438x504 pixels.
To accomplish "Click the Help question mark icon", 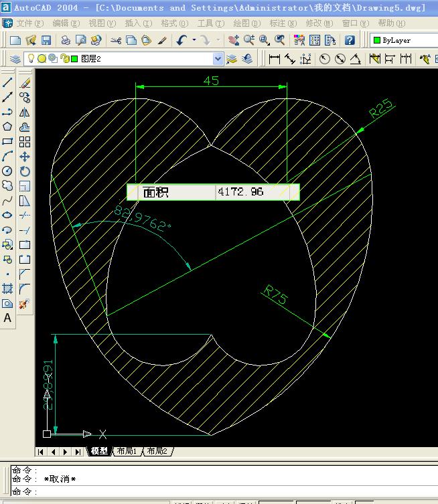I will tap(350, 40).
